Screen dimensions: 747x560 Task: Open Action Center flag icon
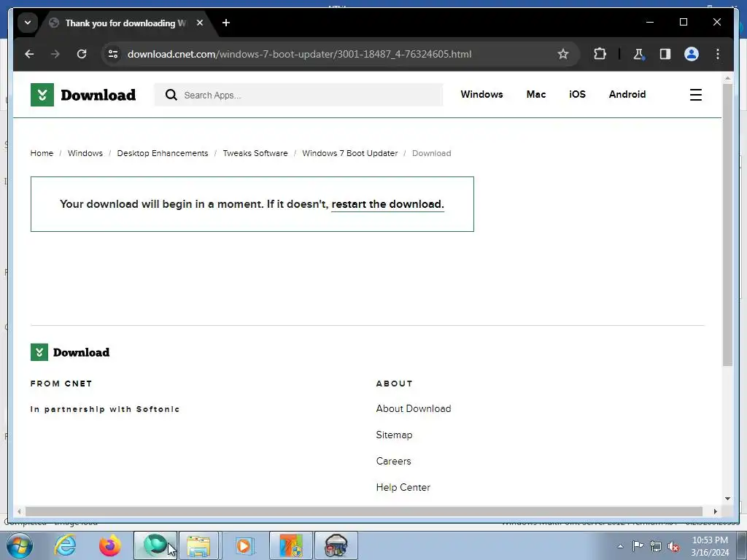(x=638, y=546)
